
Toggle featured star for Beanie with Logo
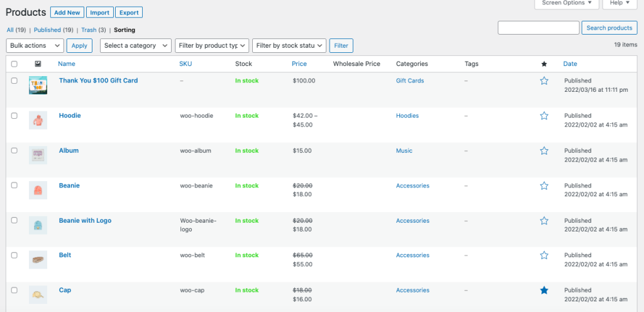[544, 221]
